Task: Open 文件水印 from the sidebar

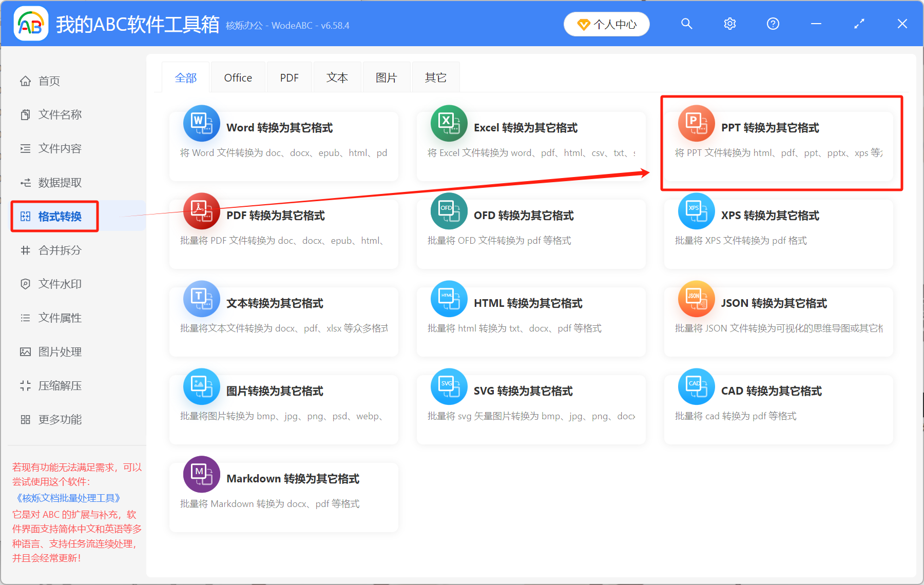Action: tap(59, 284)
